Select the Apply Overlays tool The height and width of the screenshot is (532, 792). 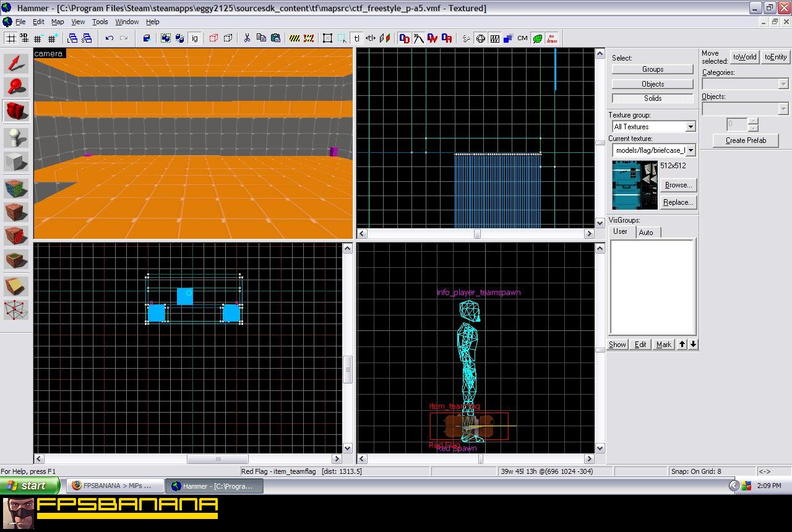pos(16,260)
